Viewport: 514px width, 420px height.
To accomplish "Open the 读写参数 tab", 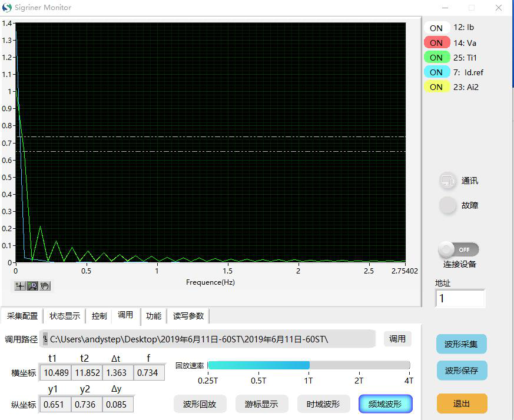I will 188,316.
